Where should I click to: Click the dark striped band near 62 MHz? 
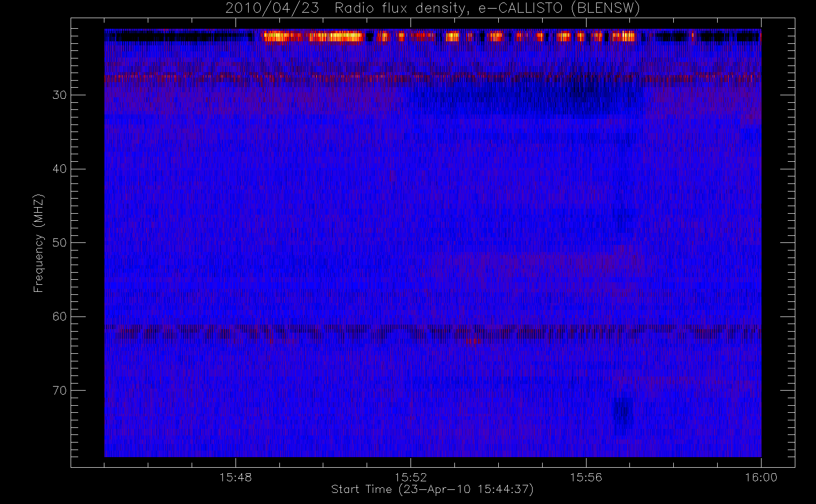[432, 331]
